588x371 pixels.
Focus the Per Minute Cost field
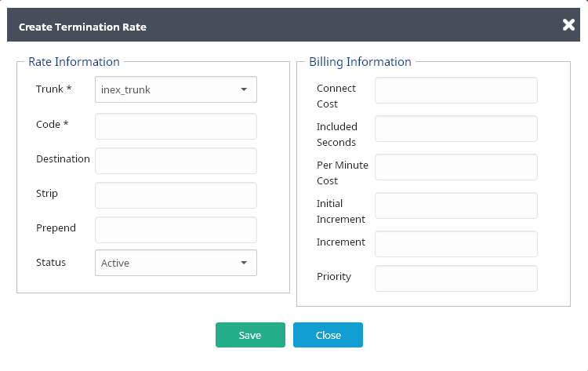click(456, 167)
